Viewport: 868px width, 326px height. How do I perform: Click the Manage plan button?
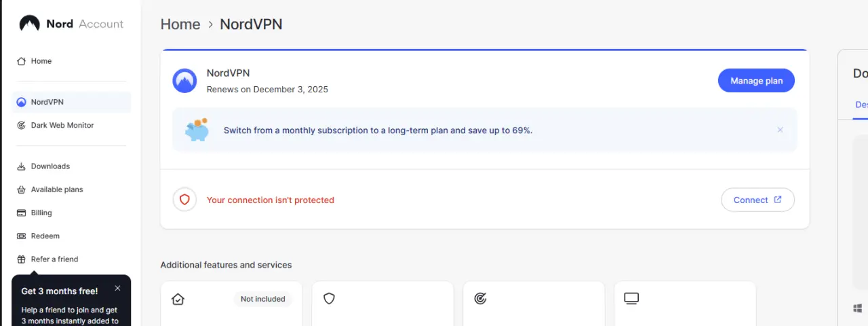(756, 81)
